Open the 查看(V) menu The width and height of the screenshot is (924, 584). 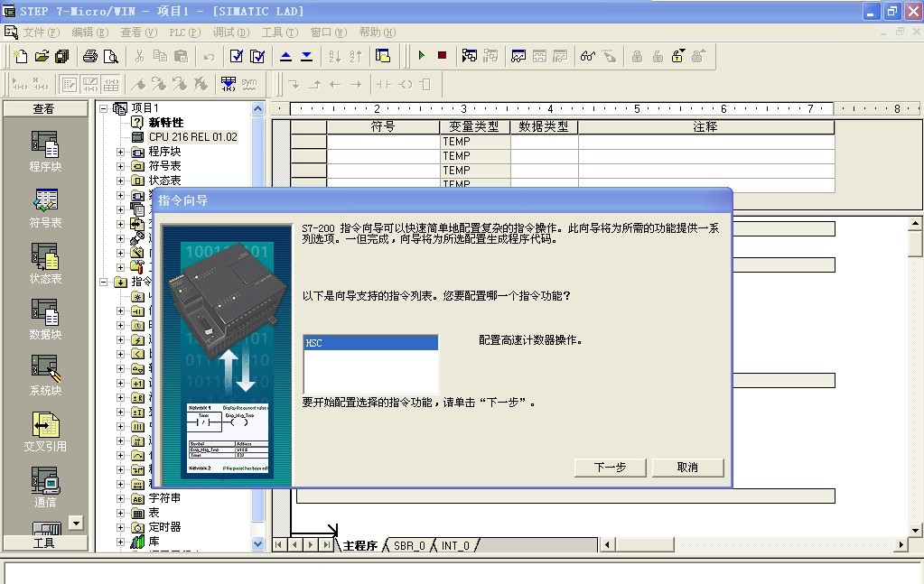point(138,32)
